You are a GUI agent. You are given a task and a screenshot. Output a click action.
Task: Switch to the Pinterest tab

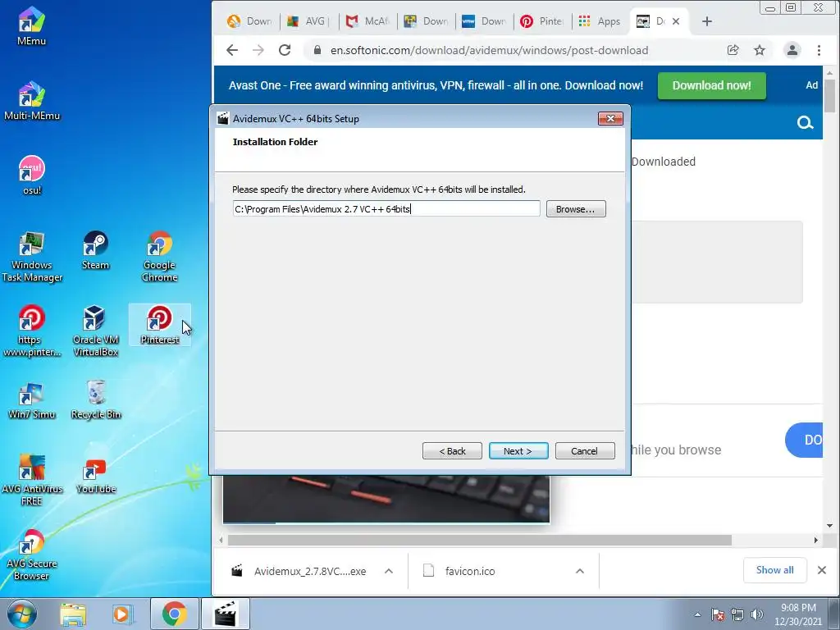click(x=542, y=21)
